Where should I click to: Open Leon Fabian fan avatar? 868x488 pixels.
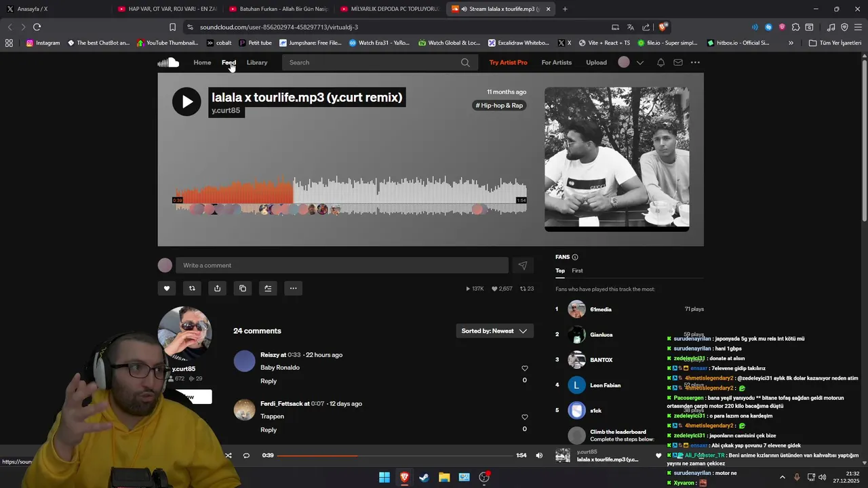pyautogui.click(x=576, y=385)
